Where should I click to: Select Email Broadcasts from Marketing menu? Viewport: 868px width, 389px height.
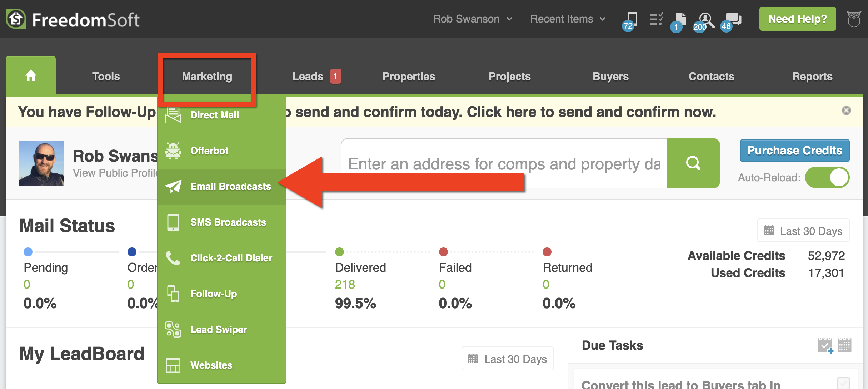tap(221, 186)
